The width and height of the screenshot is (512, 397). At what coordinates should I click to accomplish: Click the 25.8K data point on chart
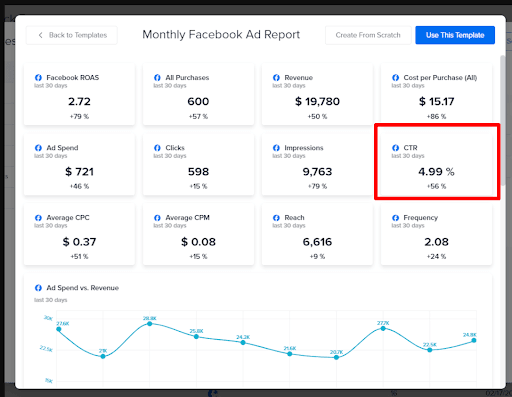196,337
